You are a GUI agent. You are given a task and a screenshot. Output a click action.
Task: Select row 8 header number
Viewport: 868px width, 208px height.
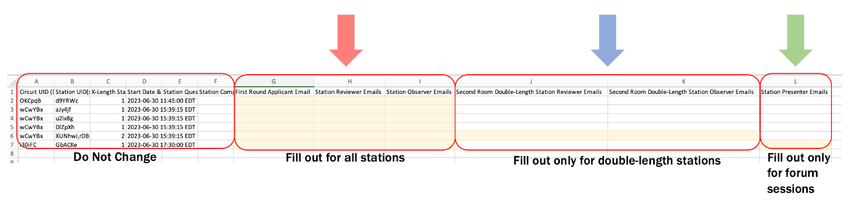[x=12, y=154]
